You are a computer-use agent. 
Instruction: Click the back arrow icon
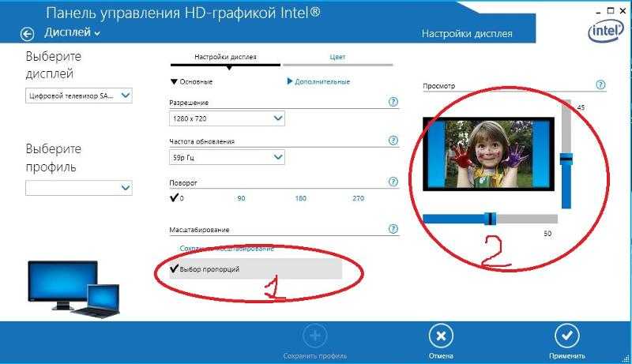(27, 34)
